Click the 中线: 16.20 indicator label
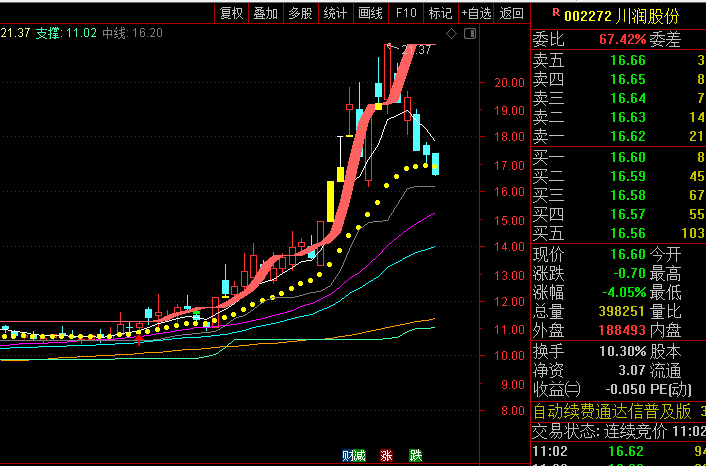706x466 pixels. (x=132, y=33)
